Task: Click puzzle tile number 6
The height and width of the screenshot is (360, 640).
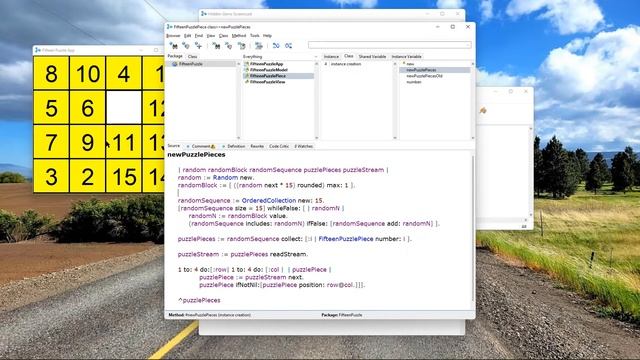Action: (87, 108)
